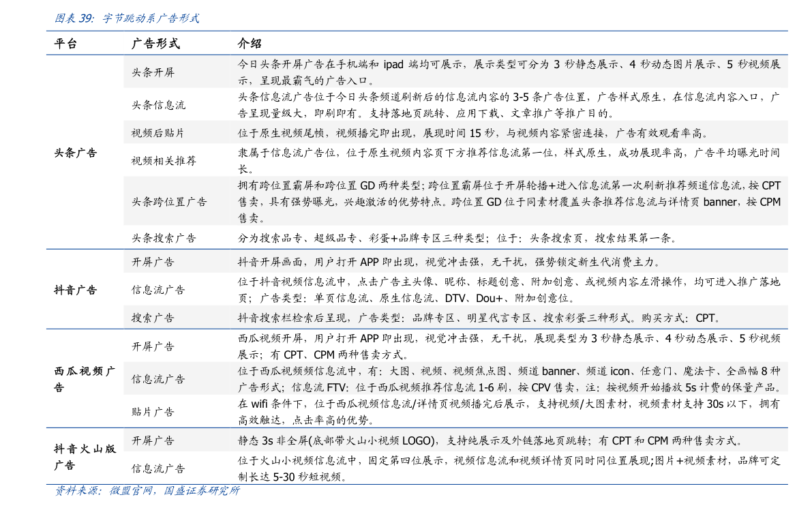Click the 头条跨位置广告 ad format cell
Viewport: 812px width, 510px height.
169,202
